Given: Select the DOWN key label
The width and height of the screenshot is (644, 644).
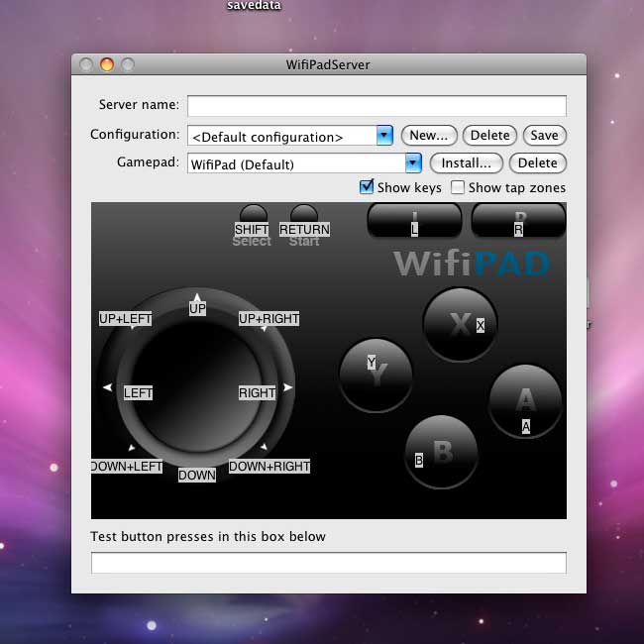Looking at the screenshot, I should [x=197, y=476].
